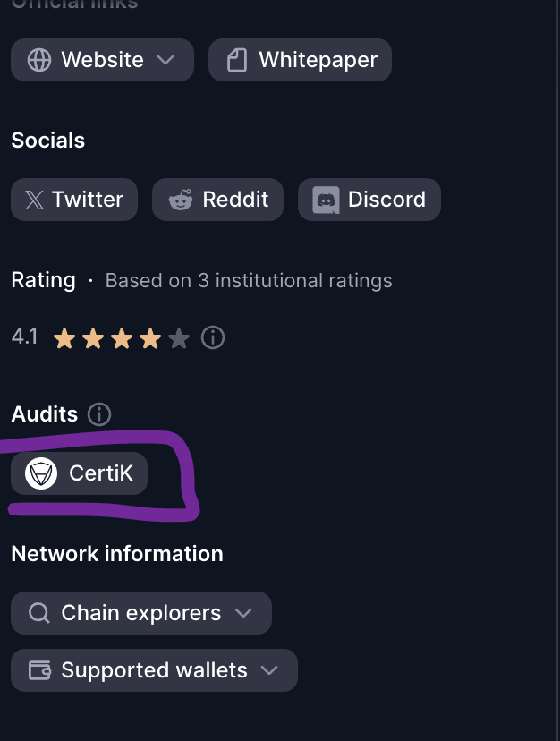Open the Discord server link
560x741 pixels.
[386, 200]
